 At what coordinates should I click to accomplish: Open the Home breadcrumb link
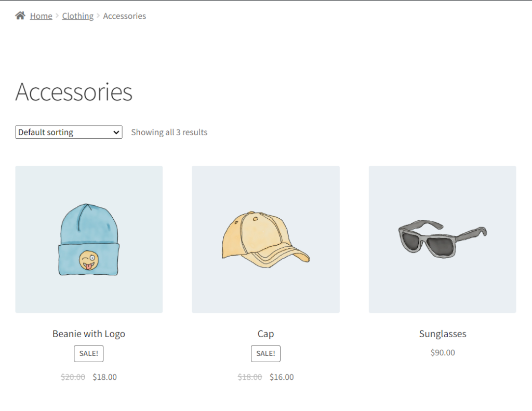pos(41,16)
